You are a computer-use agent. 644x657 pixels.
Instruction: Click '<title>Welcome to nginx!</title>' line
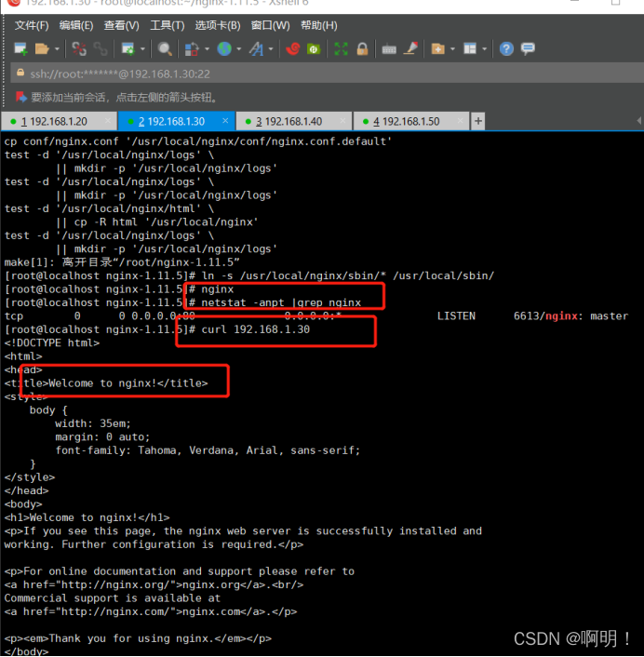click(x=106, y=383)
